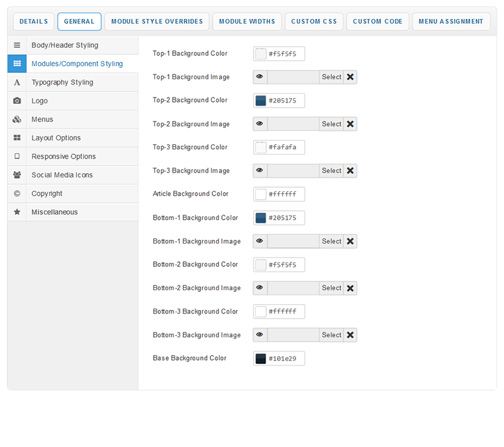
Task: Preview Top-1 Background Image with eye icon
Action: point(260,77)
